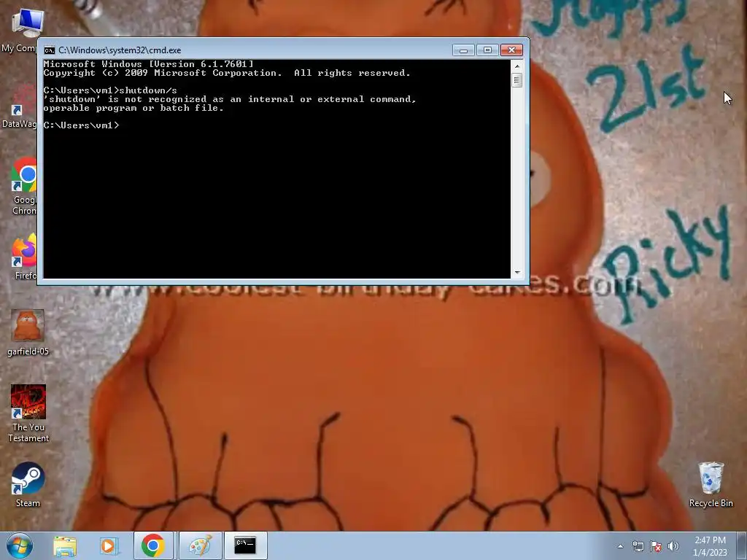Click the 'operable program or batch file.' line

pyautogui.click(x=133, y=108)
